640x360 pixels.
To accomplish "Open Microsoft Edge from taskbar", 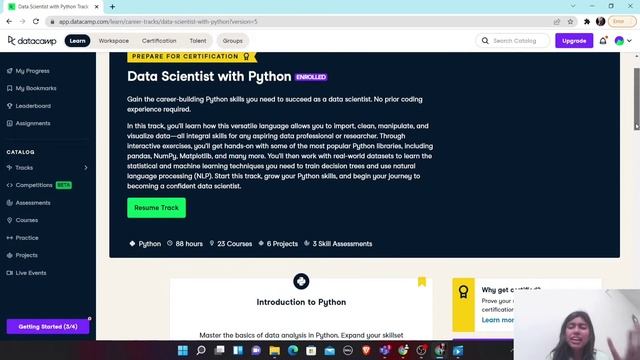I will 293,351.
